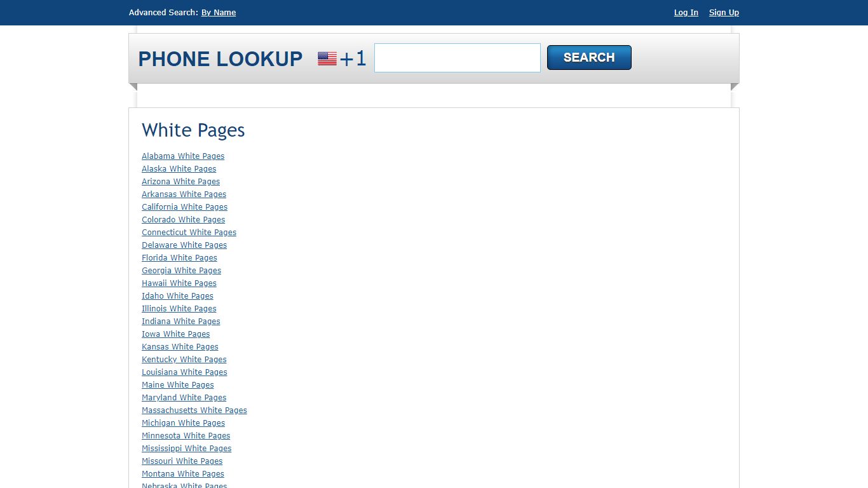Screen dimensions: 868x488
Task: Open Massachusetts White Pages
Action: pos(194,410)
